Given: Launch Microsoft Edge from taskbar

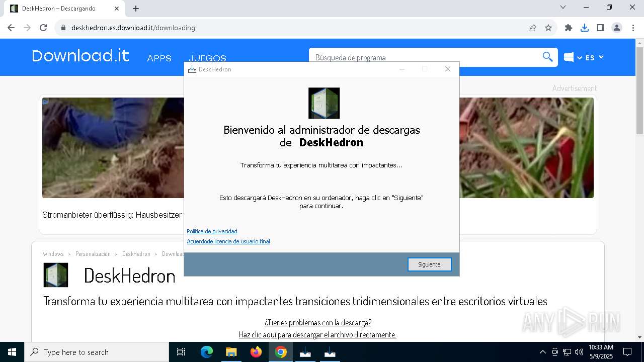Looking at the screenshot, I should click(207, 352).
